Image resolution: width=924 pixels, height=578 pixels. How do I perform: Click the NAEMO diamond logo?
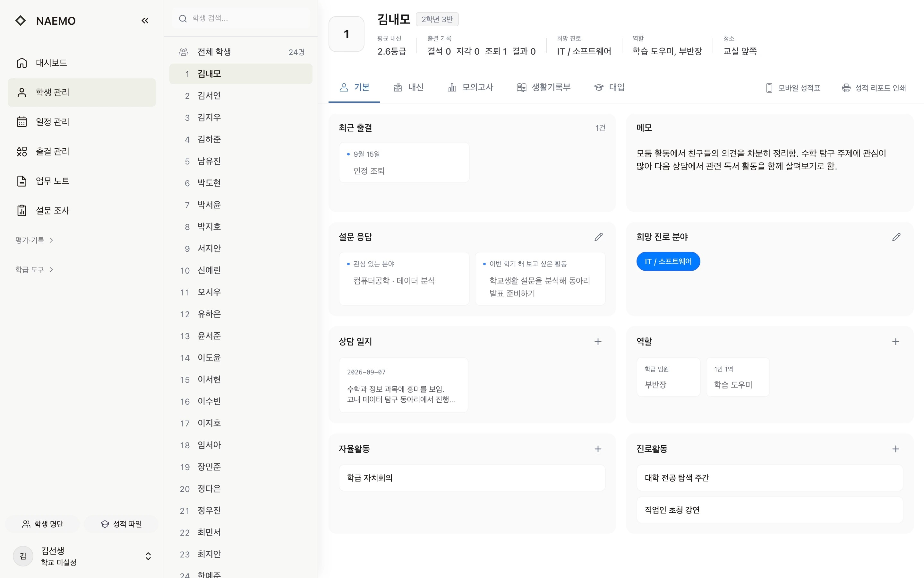[x=21, y=21]
